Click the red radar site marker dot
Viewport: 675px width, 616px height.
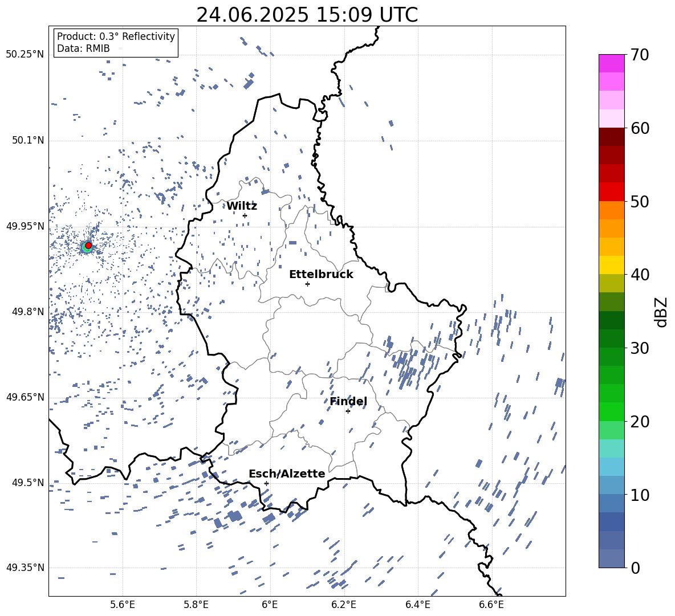88,246
